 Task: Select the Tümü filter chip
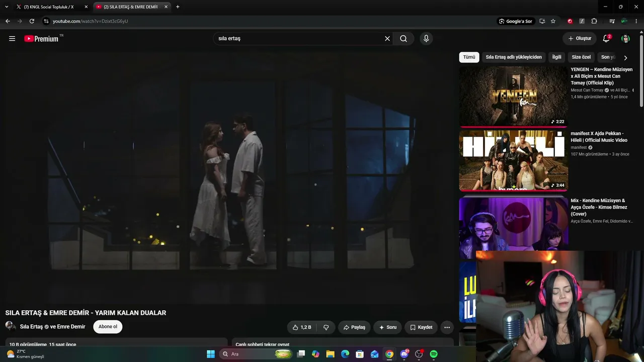[x=469, y=57]
